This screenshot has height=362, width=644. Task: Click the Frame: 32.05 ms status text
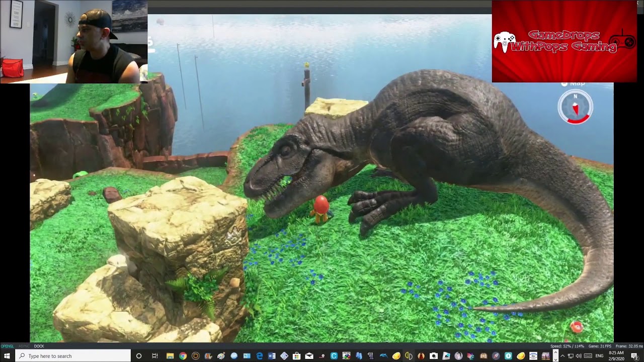[629, 346]
